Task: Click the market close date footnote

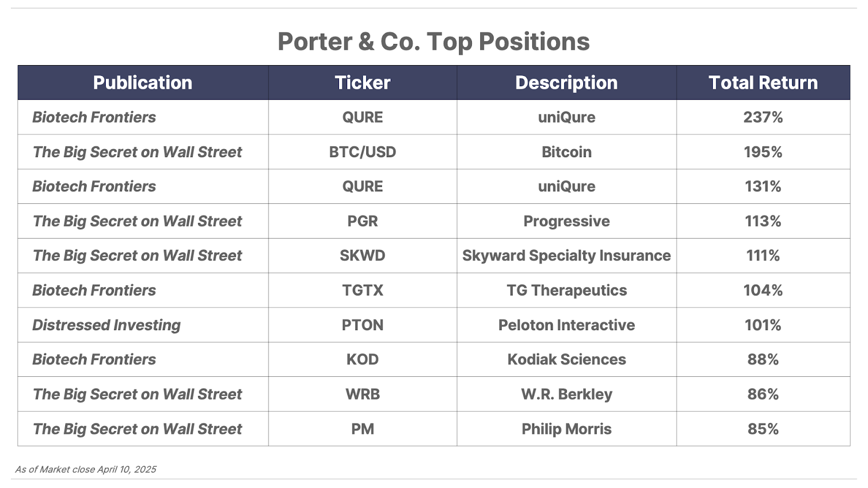Action: pos(86,470)
